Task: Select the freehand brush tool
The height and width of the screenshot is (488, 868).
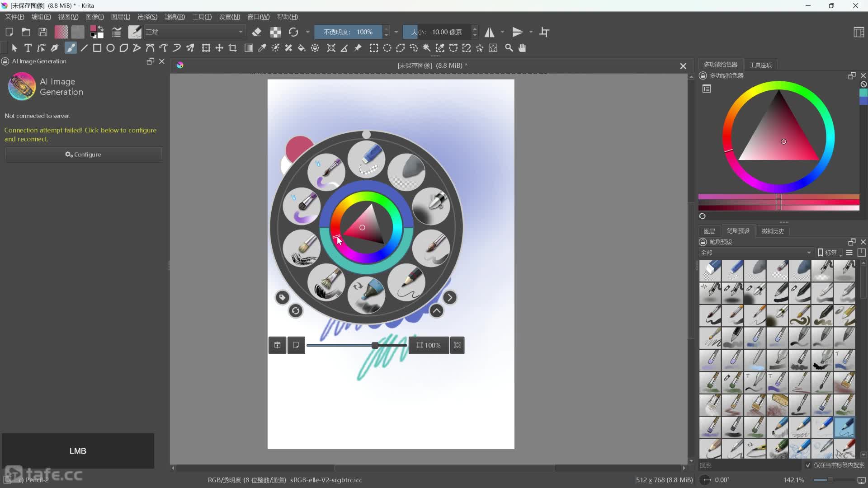Action: coord(71,48)
